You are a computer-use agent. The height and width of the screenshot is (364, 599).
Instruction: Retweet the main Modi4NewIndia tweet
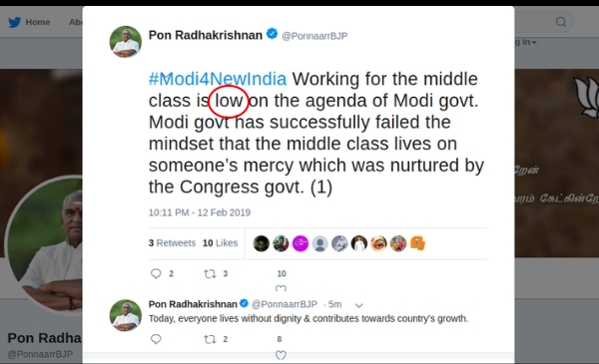point(210,273)
